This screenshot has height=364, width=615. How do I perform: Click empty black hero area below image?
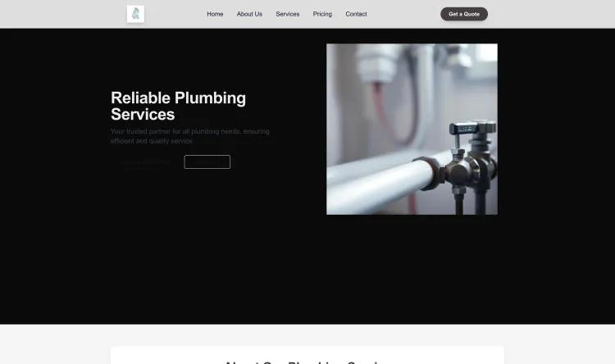click(x=412, y=271)
